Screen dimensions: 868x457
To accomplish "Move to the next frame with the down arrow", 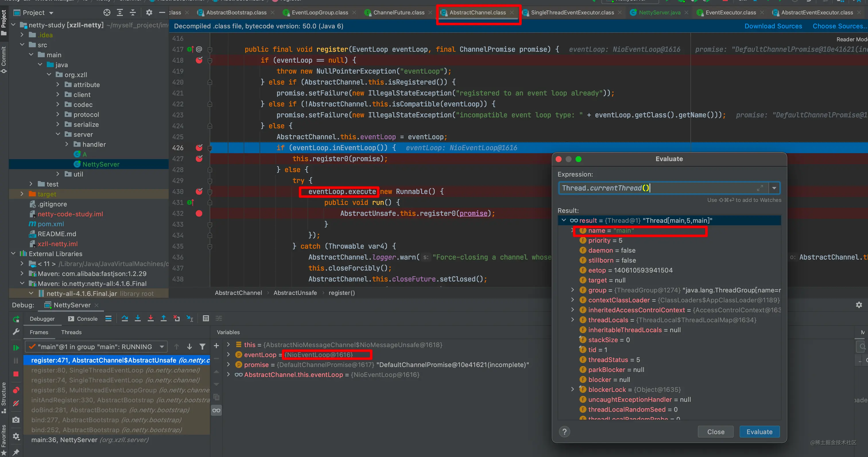I will click(189, 347).
